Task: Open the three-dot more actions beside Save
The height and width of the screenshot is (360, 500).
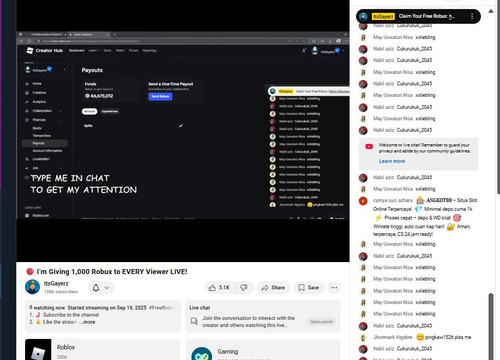Action: (334, 288)
